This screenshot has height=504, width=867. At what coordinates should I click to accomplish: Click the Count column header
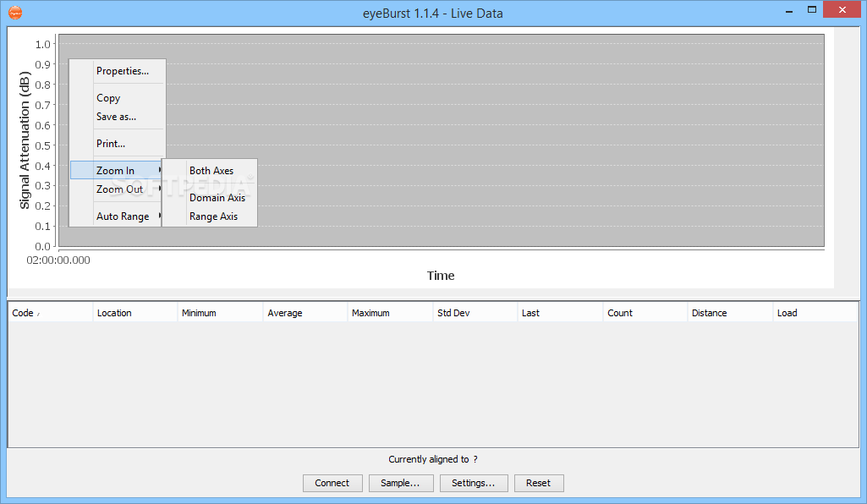tap(645, 313)
